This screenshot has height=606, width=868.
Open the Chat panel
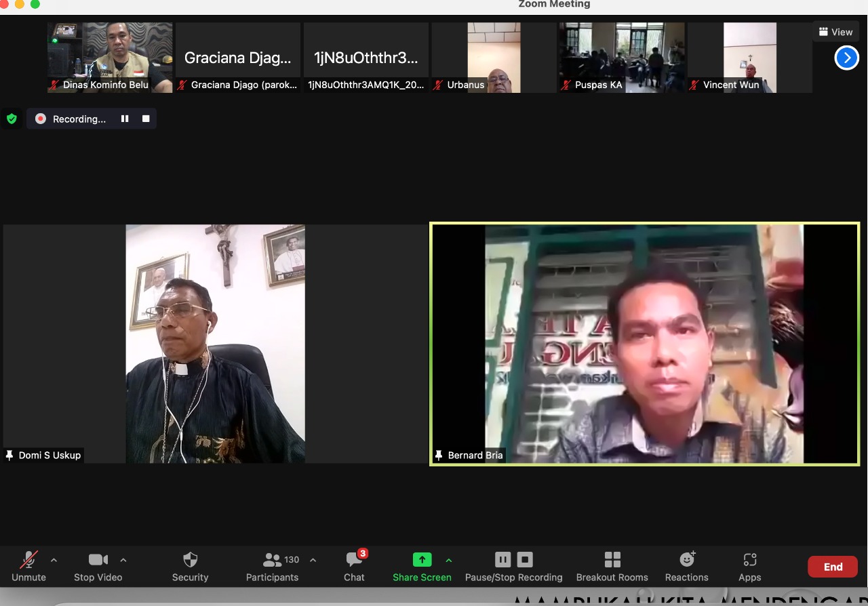point(354,566)
